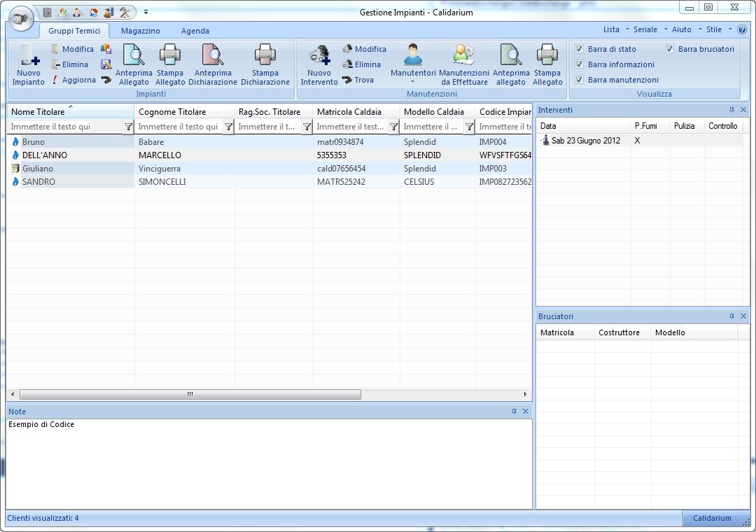This screenshot has width=756, height=532.
Task: Click Modifica in the Manutenzioni group
Action: (x=365, y=49)
